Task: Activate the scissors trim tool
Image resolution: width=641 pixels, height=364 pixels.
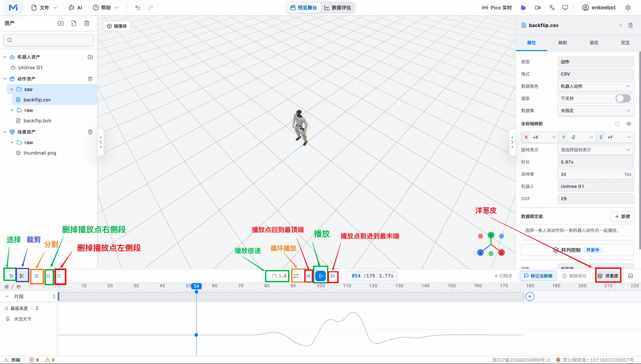Action: (22, 276)
